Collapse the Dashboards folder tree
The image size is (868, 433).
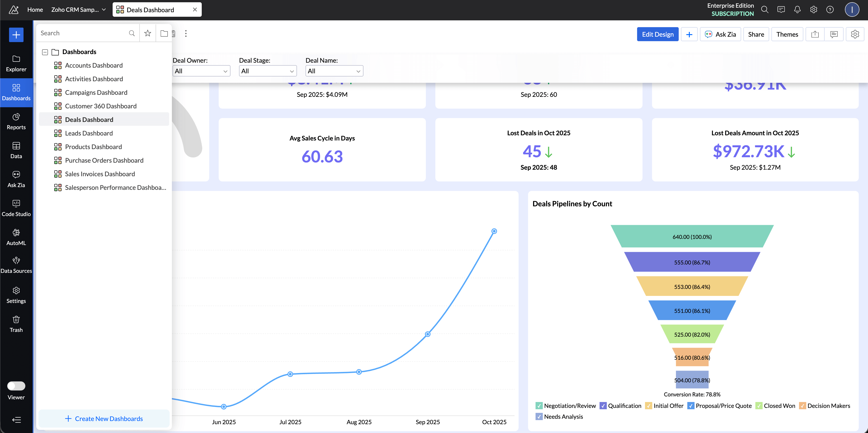[45, 52]
